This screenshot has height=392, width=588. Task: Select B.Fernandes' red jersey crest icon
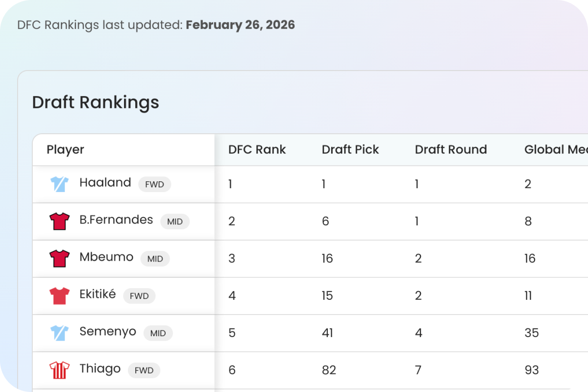click(x=59, y=220)
